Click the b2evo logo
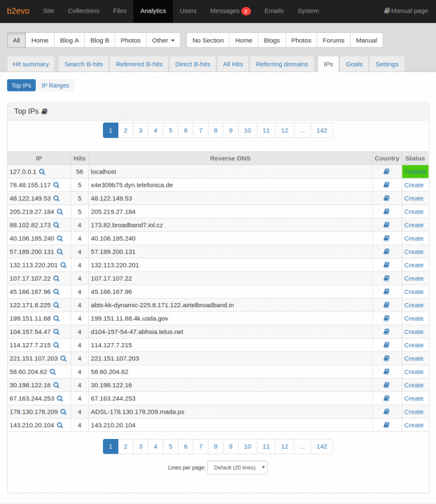The width and height of the screenshot is (436, 504). 18,11
